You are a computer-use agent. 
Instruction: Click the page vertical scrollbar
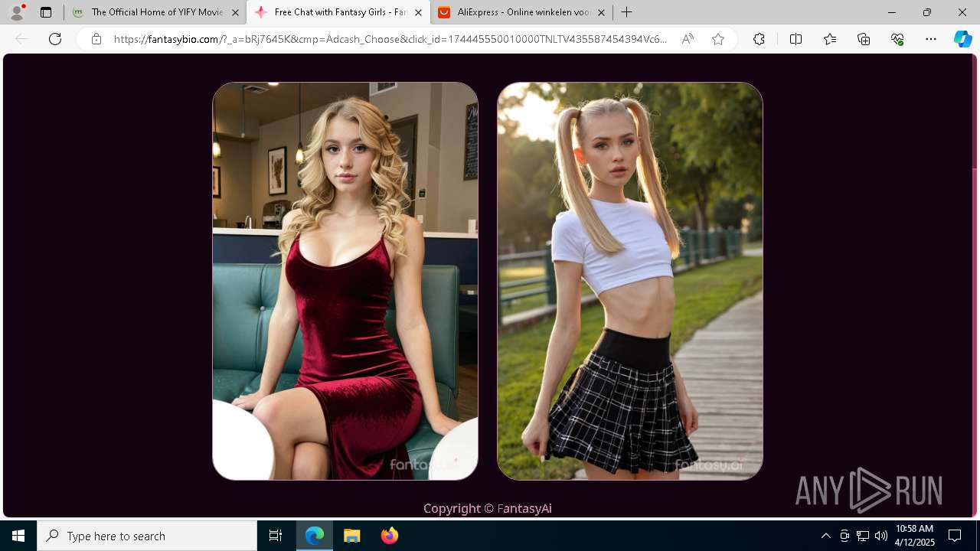coord(975,285)
